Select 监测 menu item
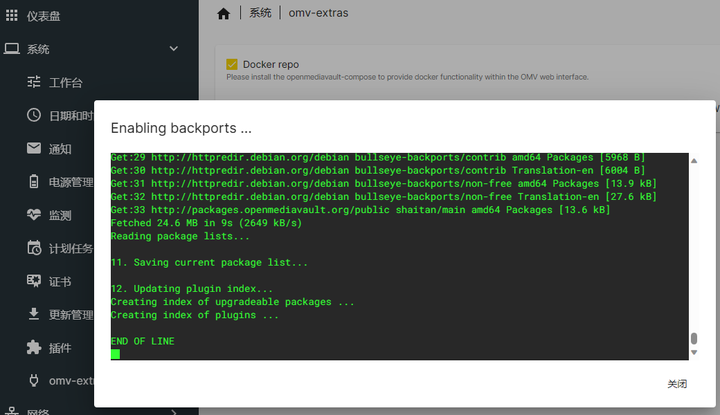 click(60, 215)
